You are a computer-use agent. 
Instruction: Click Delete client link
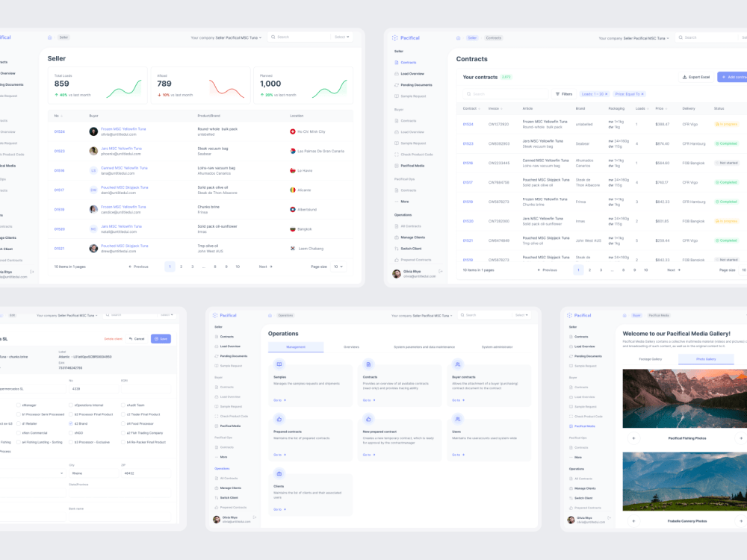coord(113,339)
